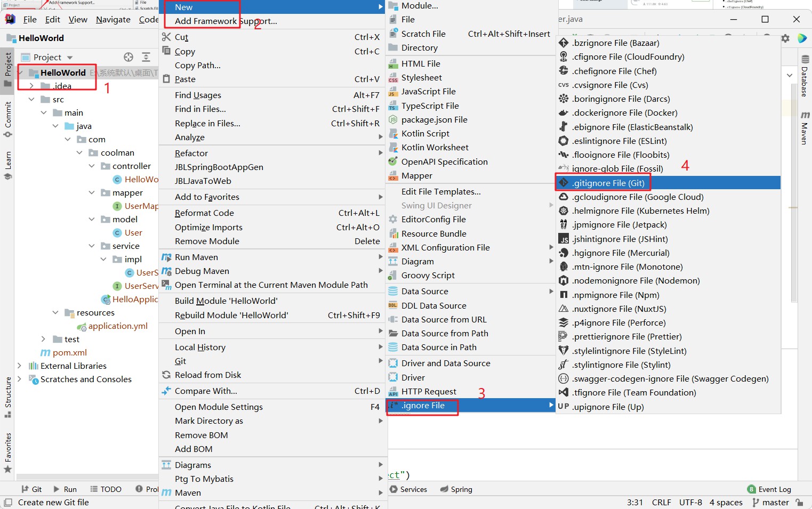This screenshot has height=509, width=812.
Task: Expand Scratches and Consoles node
Action: [20, 379]
